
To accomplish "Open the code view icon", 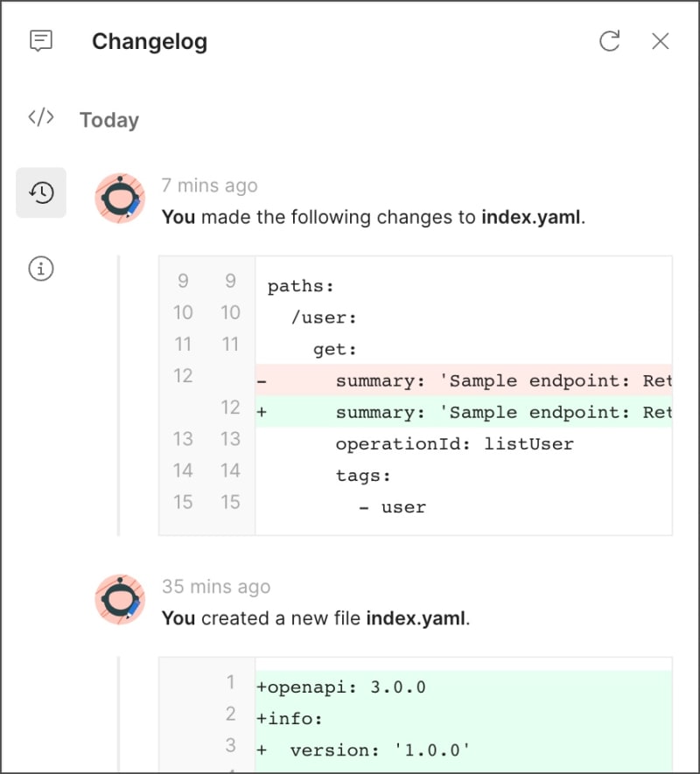I will 41,117.
